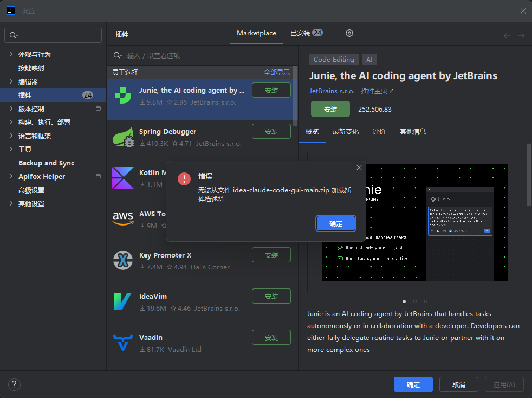Click the plugin search input field
This screenshot has width=532, height=398.
click(202, 55)
